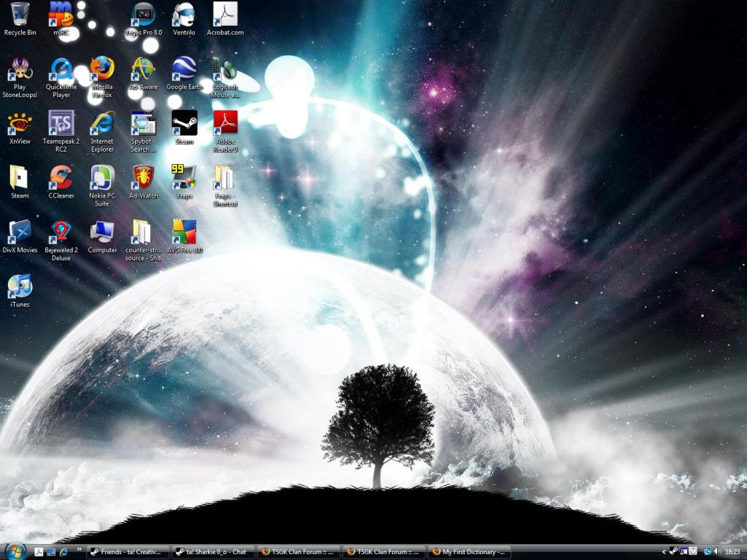Open the Recycle Bin
The height and width of the screenshot is (560, 747).
tap(20, 15)
